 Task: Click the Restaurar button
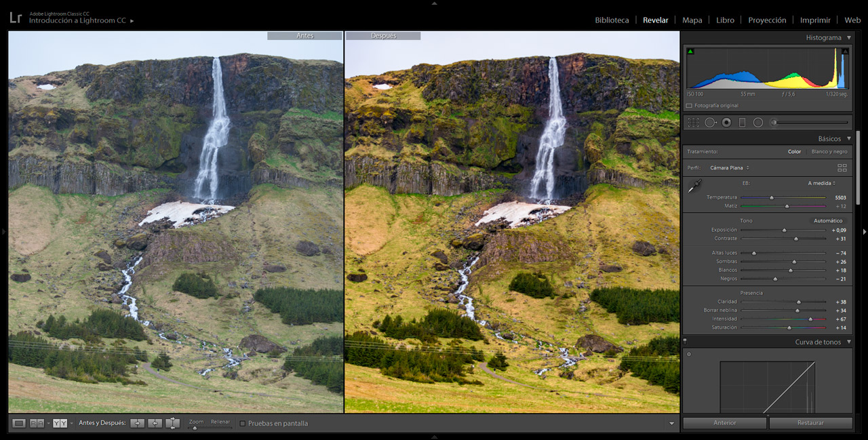[810, 423]
